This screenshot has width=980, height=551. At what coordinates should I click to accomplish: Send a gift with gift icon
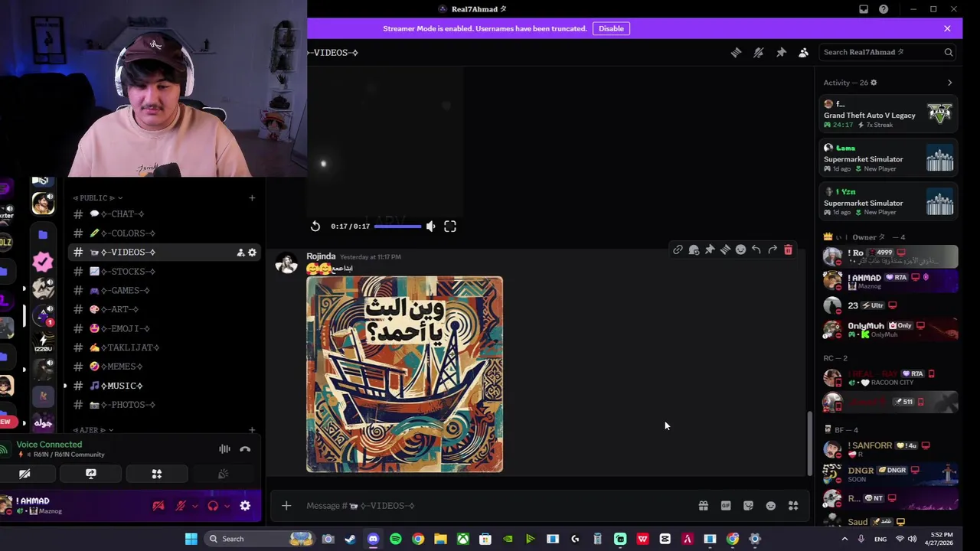[x=703, y=506]
